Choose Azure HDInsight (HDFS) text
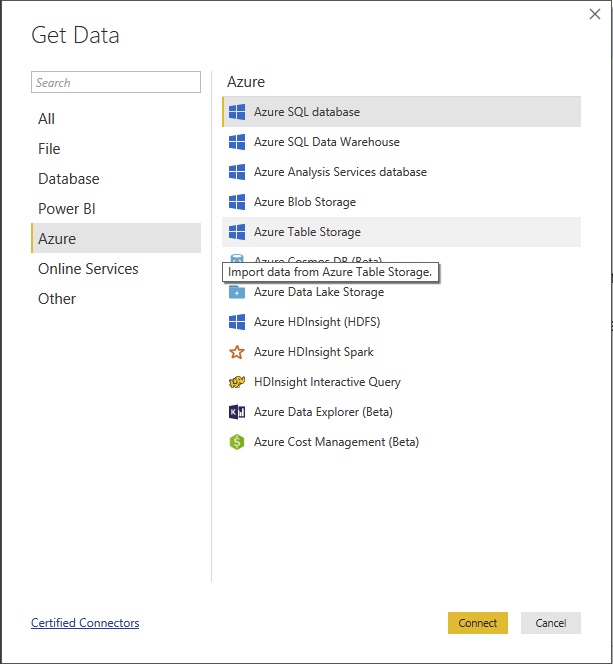The width and height of the screenshot is (613, 664). 317,322
